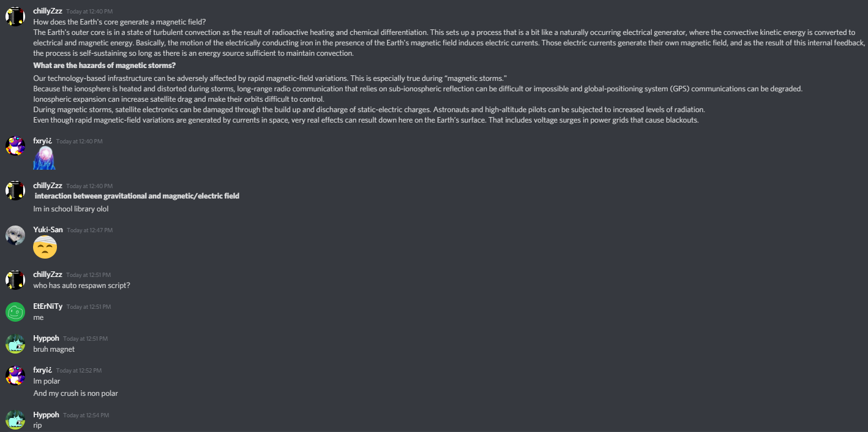Image resolution: width=868 pixels, height=432 pixels.
Task: Click the bandaged-head emoji posted by Yuki-San
Action: [x=45, y=247]
